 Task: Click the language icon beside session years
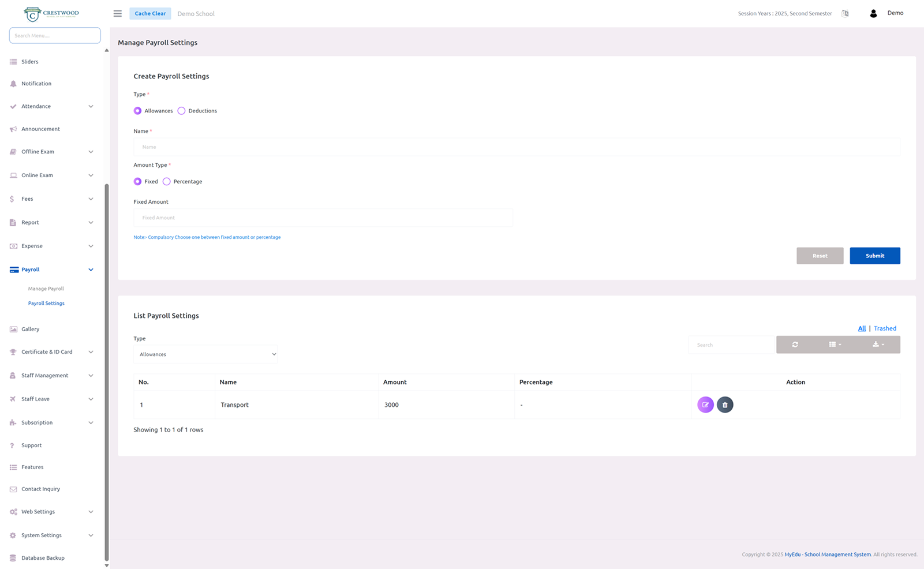pos(845,13)
